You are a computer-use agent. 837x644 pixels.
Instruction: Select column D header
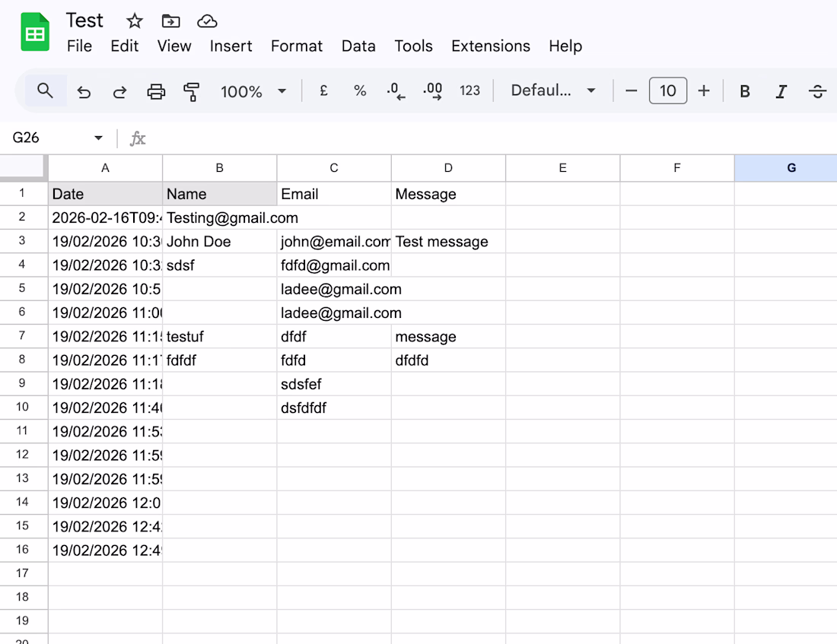(x=448, y=168)
